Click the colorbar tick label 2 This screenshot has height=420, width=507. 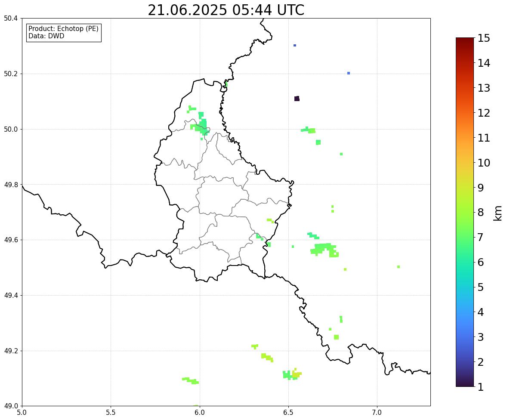point(480,362)
